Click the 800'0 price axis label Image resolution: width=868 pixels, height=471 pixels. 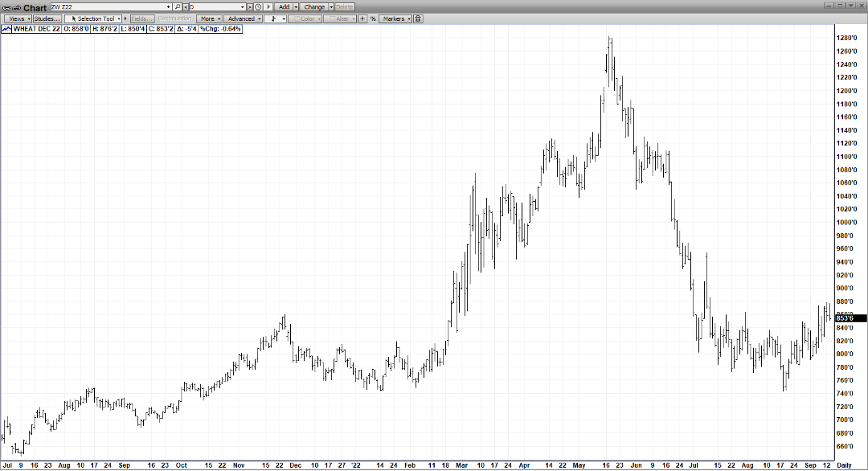845,354
